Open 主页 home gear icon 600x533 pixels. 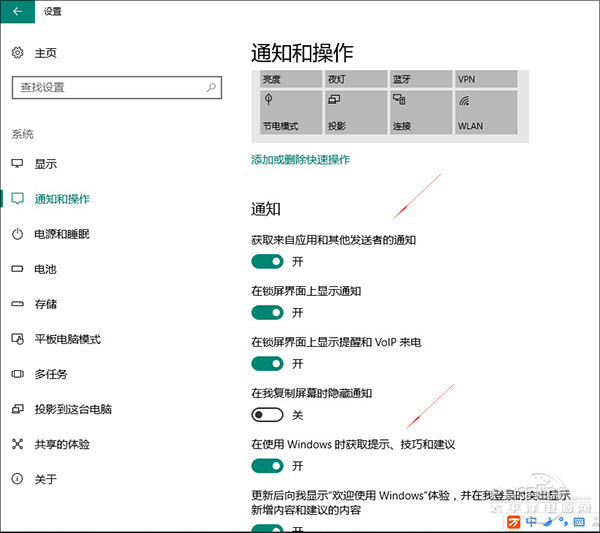click(x=17, y=53)
